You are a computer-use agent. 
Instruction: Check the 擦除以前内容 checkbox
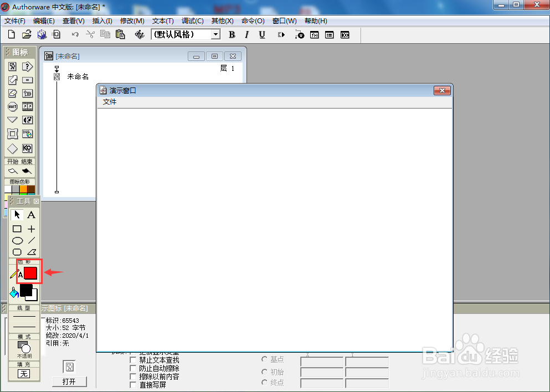[x=133, y=376]
